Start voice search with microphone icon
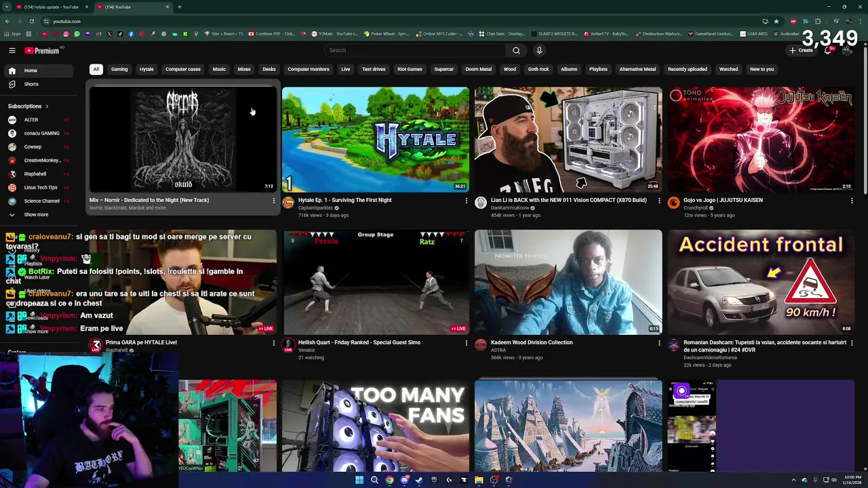 (x=539, y=50)
